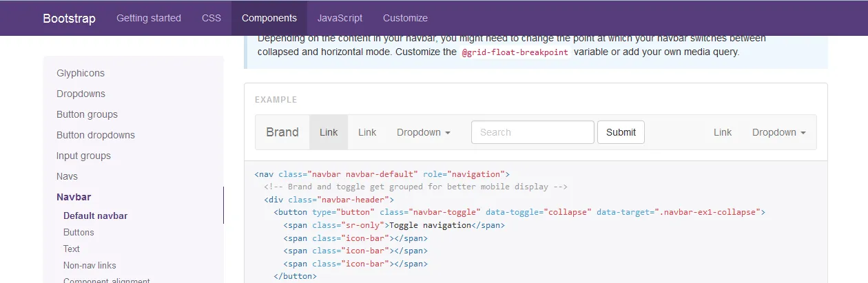Image resolution: width=868 pixels, height=283 pixels.
Task: Go to Dropdowns sidebar section
Action: click(x=81, y=94)
